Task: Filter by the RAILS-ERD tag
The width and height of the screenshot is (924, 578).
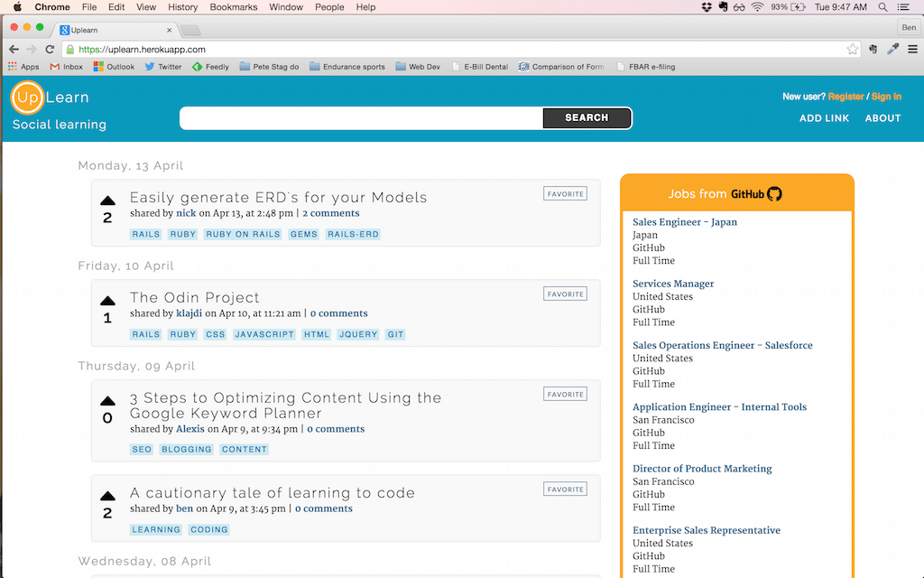Action: coord(353,234)
